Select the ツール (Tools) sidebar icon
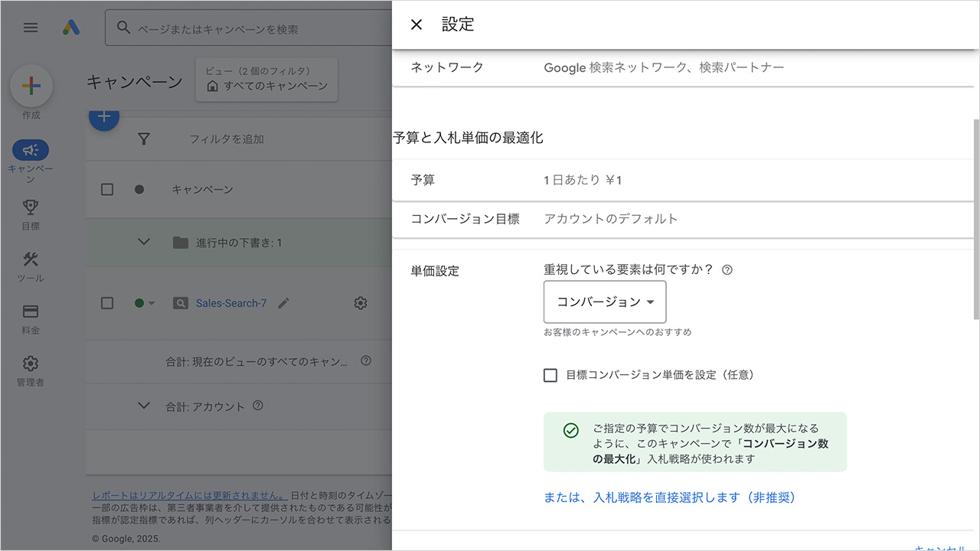 (31, 261)
